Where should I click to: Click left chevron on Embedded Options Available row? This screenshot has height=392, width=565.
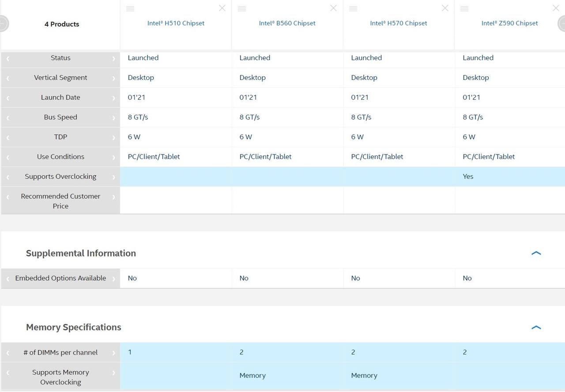coord(8,279)
